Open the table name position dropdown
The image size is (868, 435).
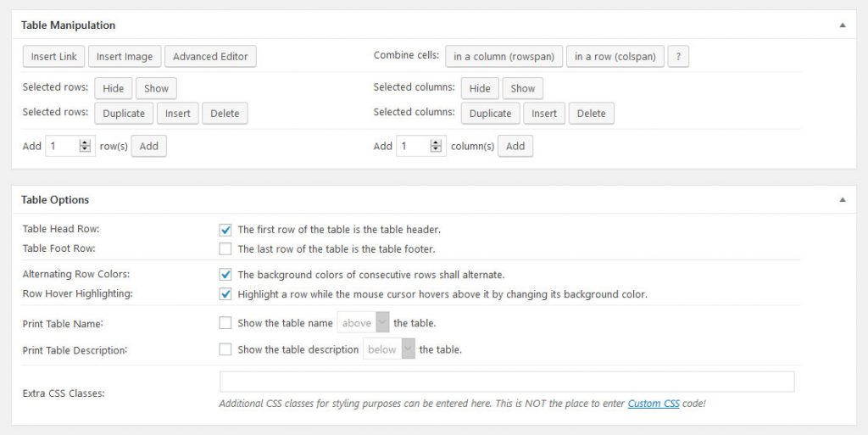(363, 323)
